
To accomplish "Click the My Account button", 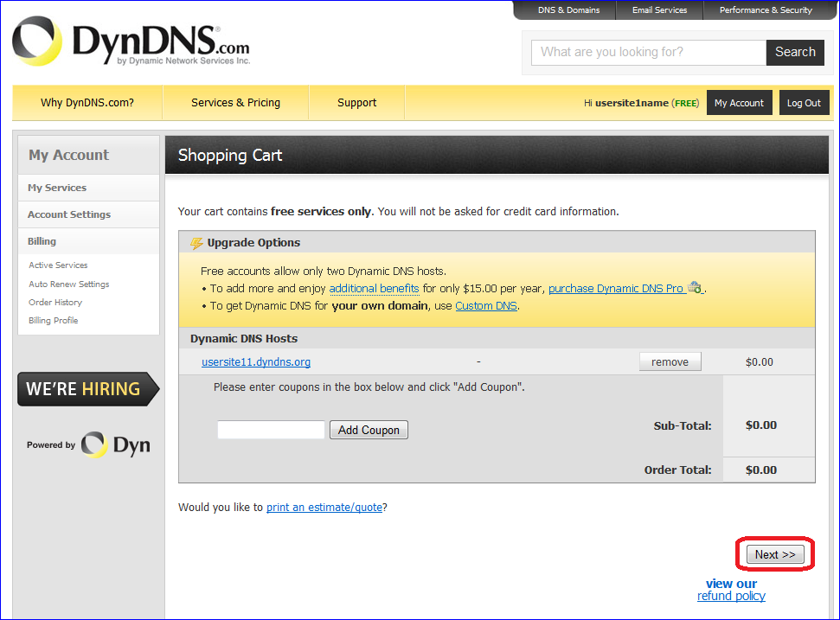I will pos(740,103).
